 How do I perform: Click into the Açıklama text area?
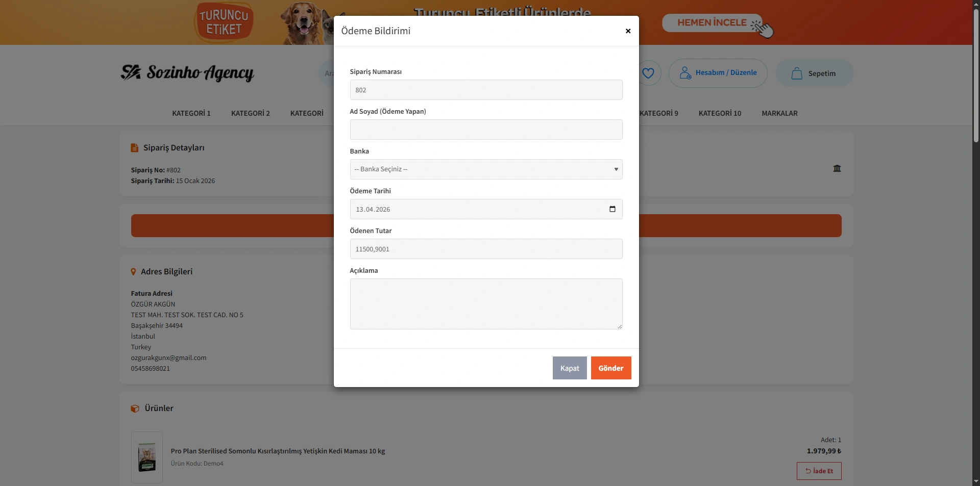[x=485, y=303]
